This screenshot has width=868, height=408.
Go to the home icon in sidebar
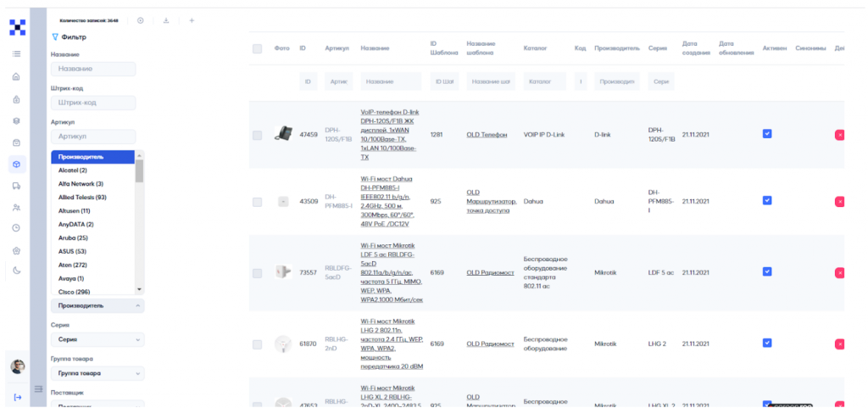coord(17,77)
